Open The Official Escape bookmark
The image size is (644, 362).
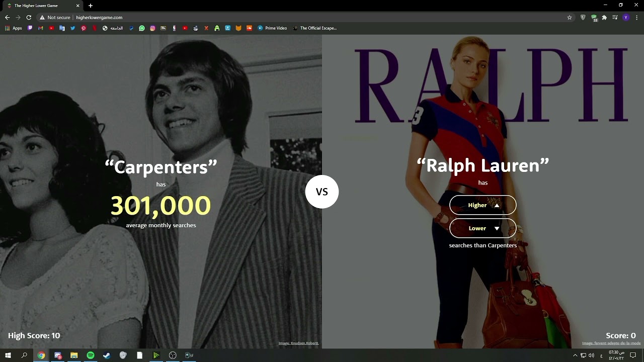pyautogui.click(x=314, y=28)
